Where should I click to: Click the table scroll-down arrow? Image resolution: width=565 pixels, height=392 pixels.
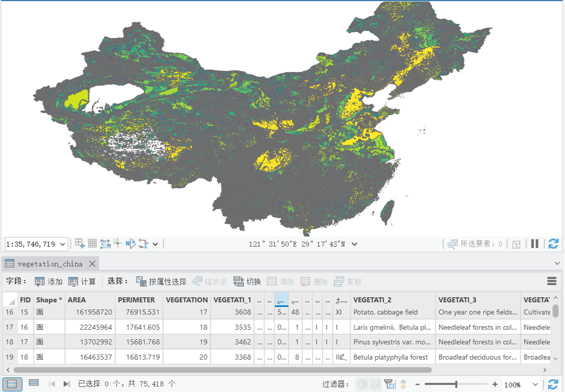(555, 359)
